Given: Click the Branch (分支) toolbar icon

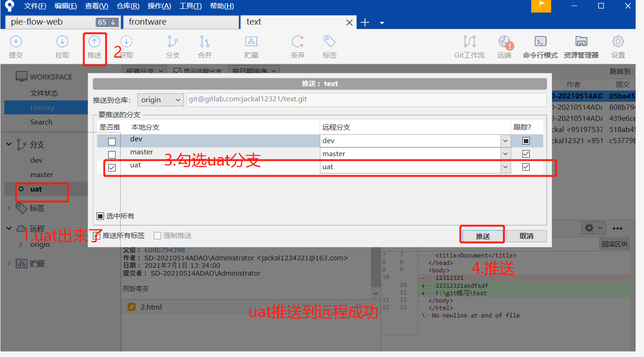Looking at the screenshot, I should [x=173, y=42].
